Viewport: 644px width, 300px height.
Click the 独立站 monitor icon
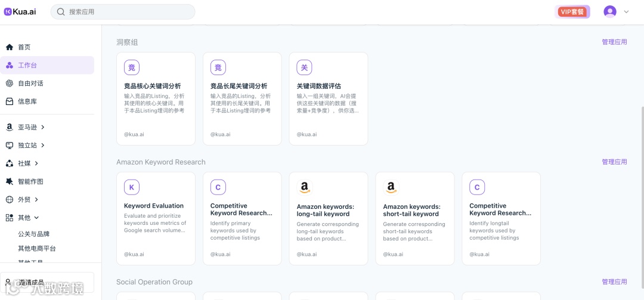[10, 146]
